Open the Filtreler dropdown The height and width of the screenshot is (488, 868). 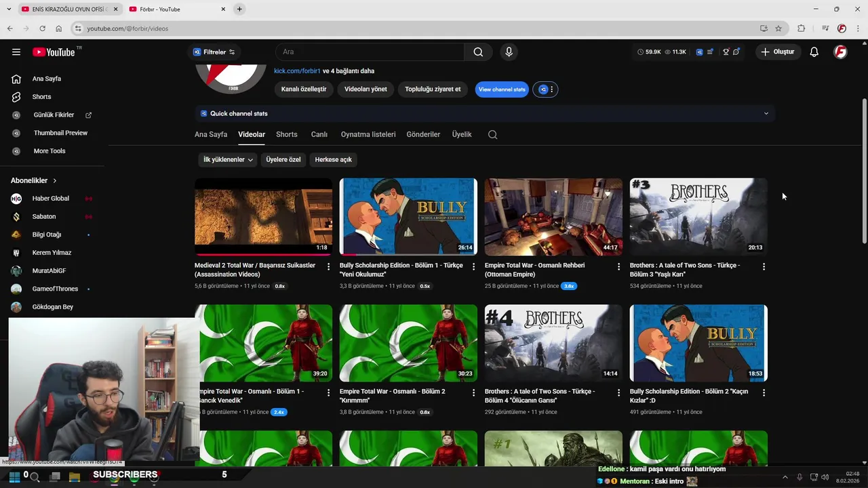tap(214, 52)
